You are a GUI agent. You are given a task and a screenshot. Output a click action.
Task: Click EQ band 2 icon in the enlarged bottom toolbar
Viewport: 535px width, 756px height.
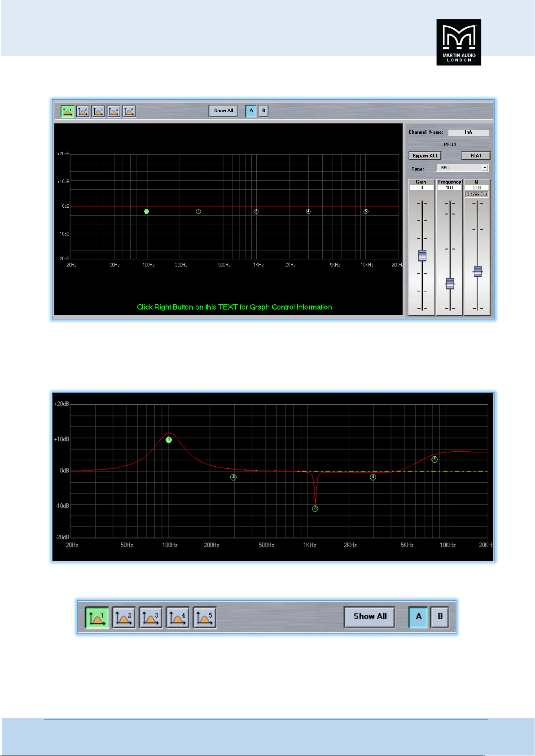(x=123, y=617)
